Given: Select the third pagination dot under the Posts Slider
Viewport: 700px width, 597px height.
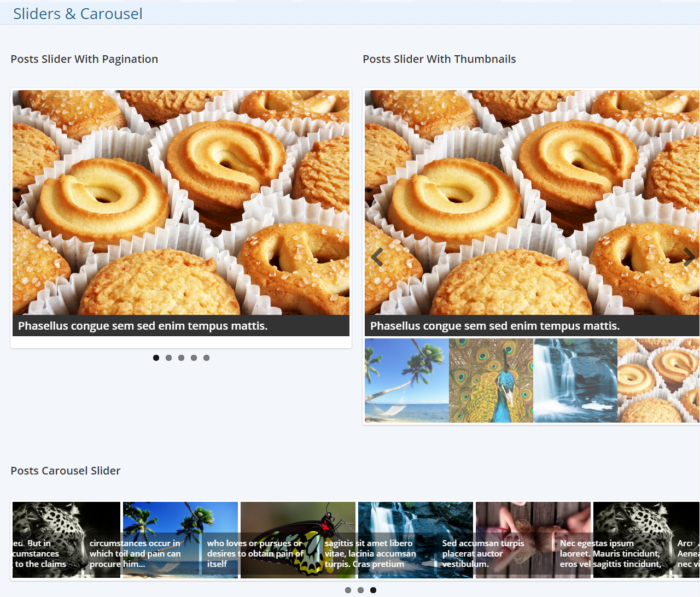Looking at the screenshot, I should pos(181,358).
